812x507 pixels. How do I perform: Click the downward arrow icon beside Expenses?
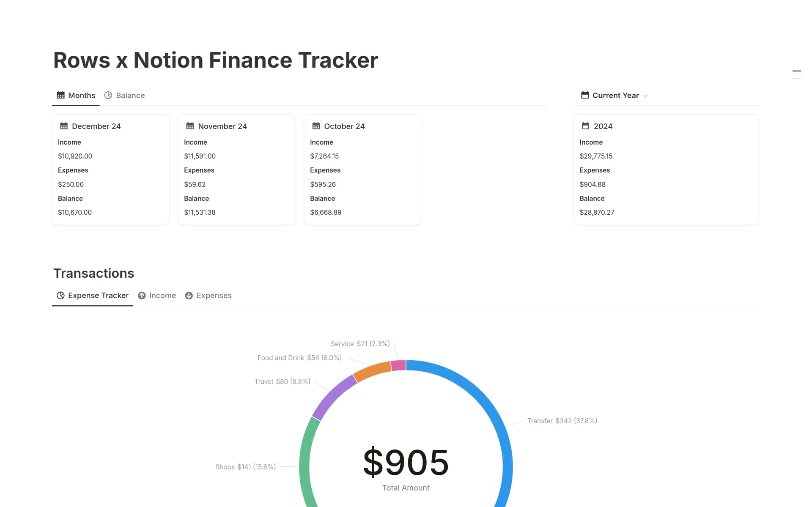pos(189,295)
